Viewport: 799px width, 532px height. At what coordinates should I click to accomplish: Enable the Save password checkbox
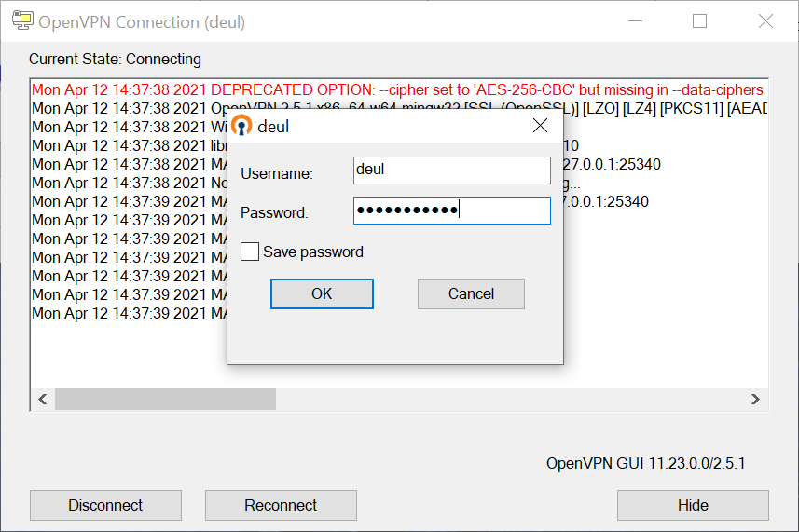[250, 252]
